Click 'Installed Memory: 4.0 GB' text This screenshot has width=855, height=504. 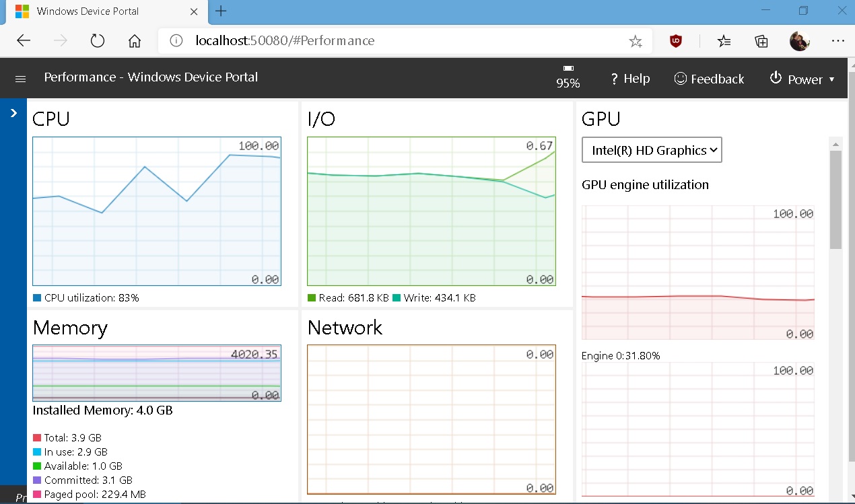coord(103,410)
